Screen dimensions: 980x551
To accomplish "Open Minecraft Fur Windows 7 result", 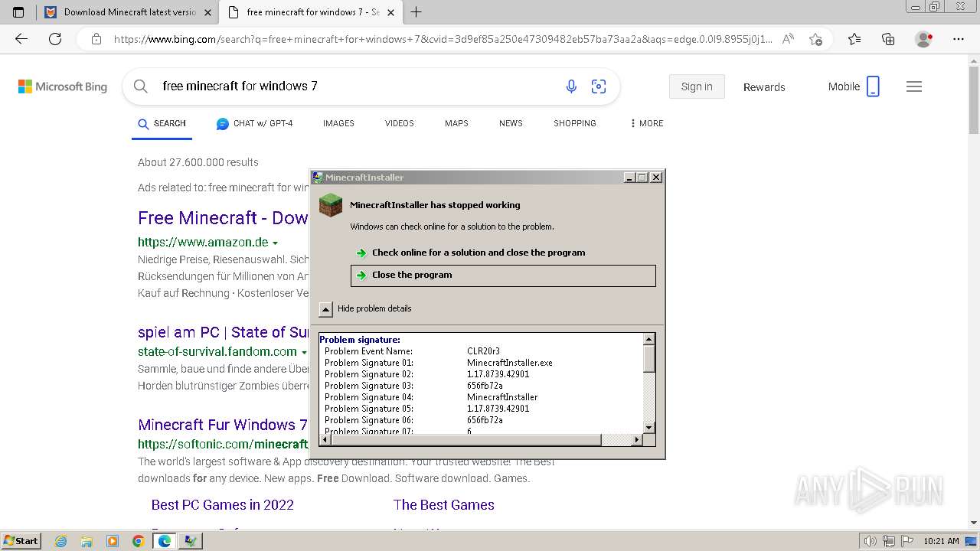I will [223, 425].
